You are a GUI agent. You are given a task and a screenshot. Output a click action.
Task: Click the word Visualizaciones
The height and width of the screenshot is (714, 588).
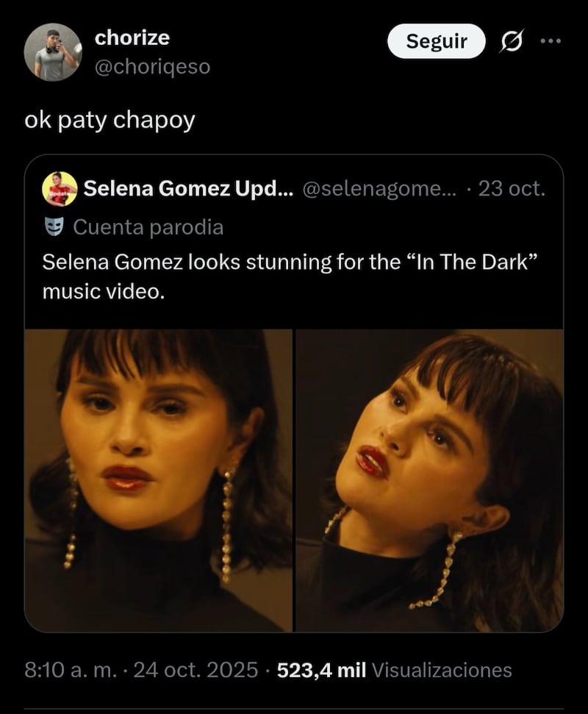coord(442,670)
